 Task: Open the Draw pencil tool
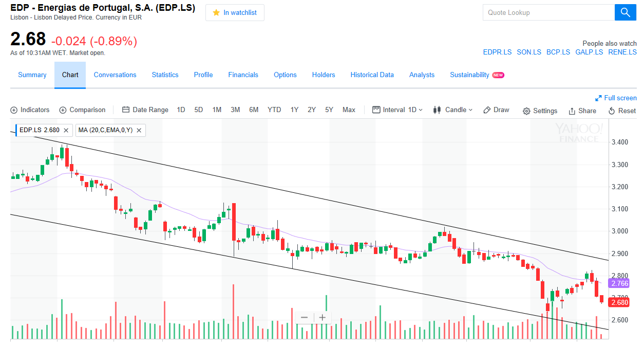pyautogui.click(x=497, y=110)
